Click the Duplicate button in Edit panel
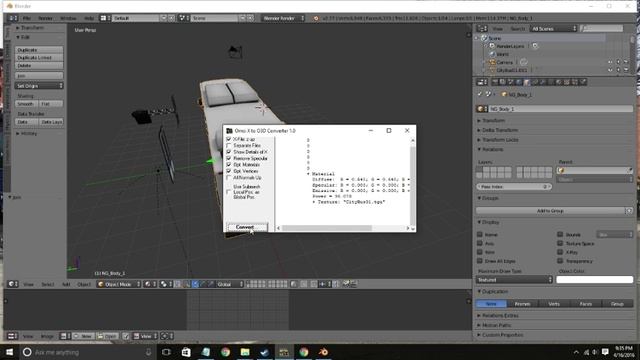 click(x=39, y=50)
